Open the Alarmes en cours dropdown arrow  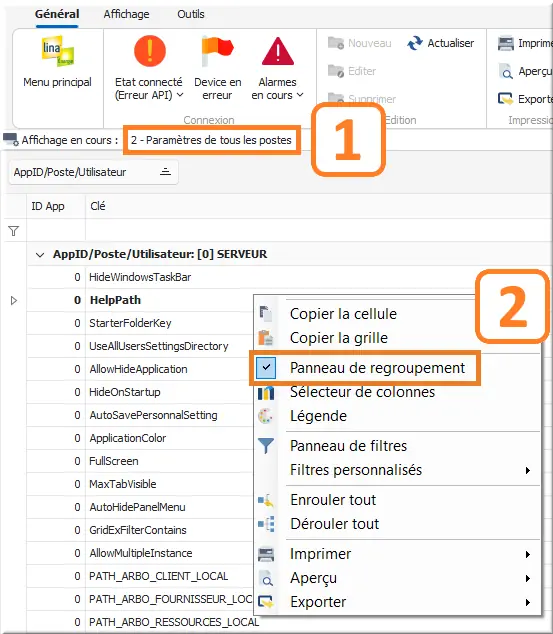300,95
